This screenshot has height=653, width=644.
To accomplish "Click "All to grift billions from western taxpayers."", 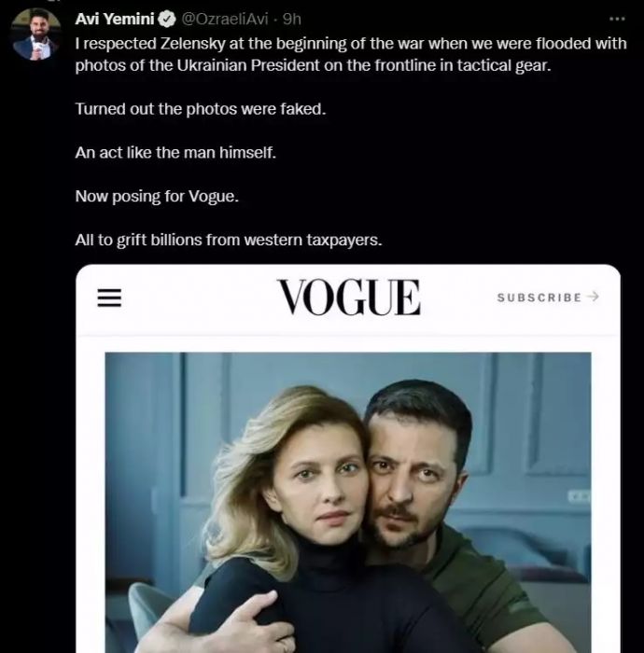I will point(229,241).
